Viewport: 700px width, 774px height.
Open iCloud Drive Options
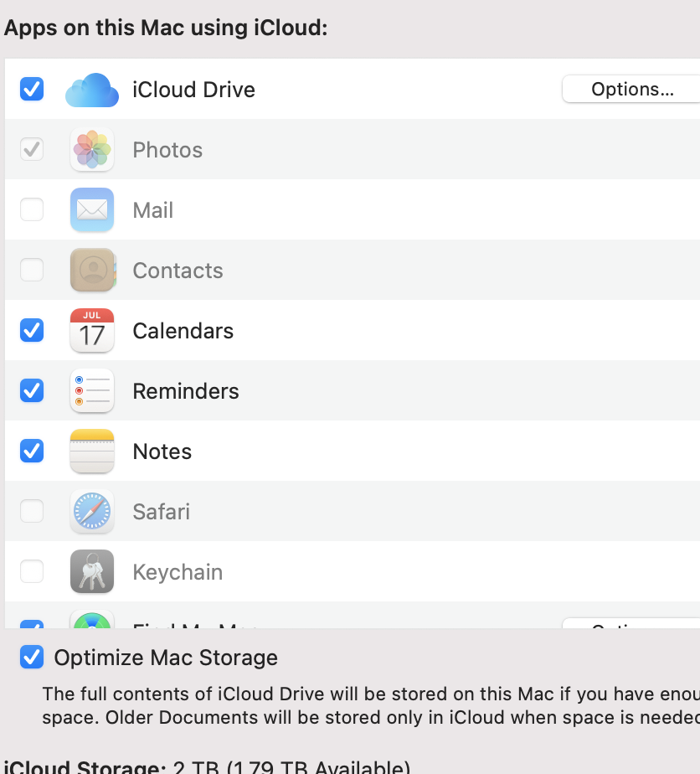[x=631, y=90]
